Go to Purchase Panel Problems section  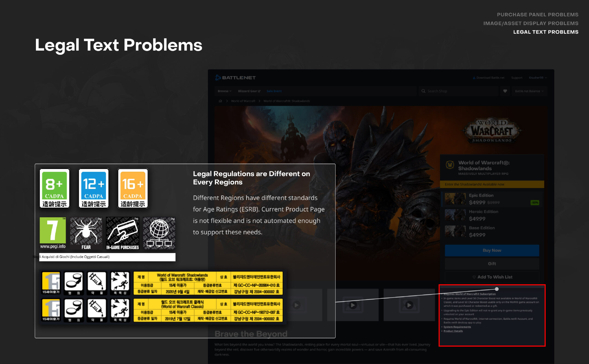point(537,15)
